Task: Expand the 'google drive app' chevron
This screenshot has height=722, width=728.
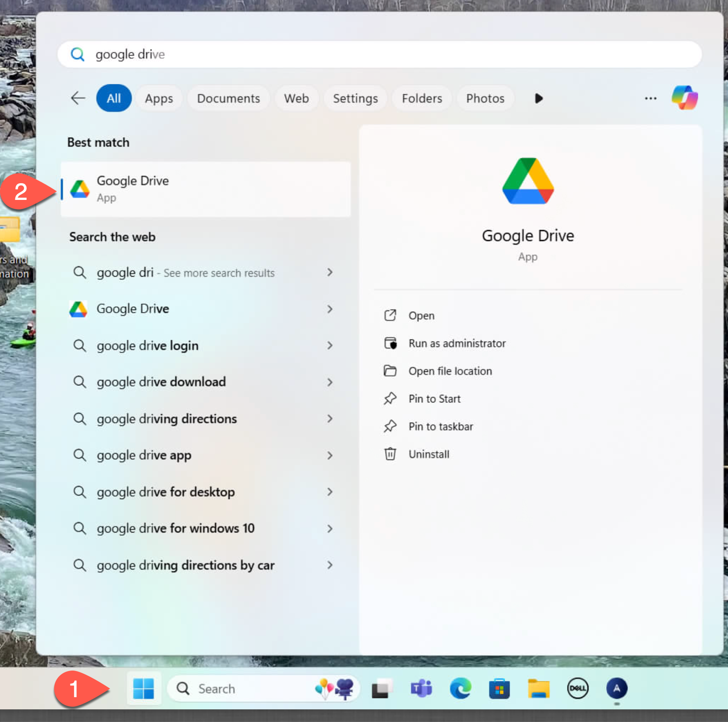Action: 330,455
